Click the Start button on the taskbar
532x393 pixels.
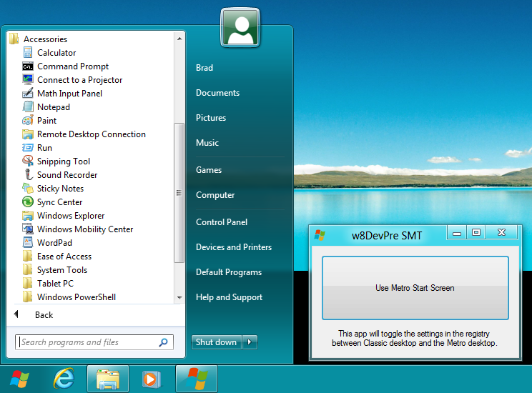coord(19,379)
